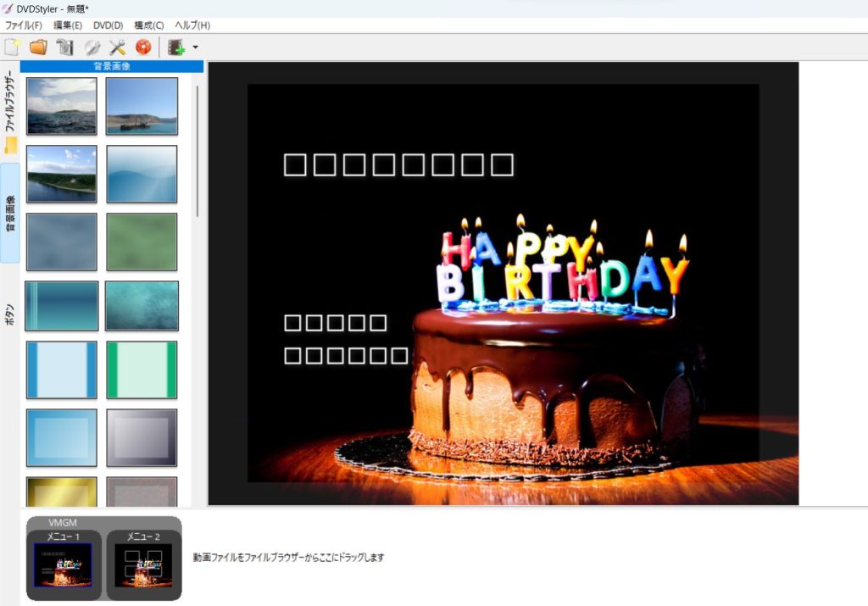The width and height of the screenshot is (868, 606).
Task: Open a project with the folder icon
Action: (38, 47)
